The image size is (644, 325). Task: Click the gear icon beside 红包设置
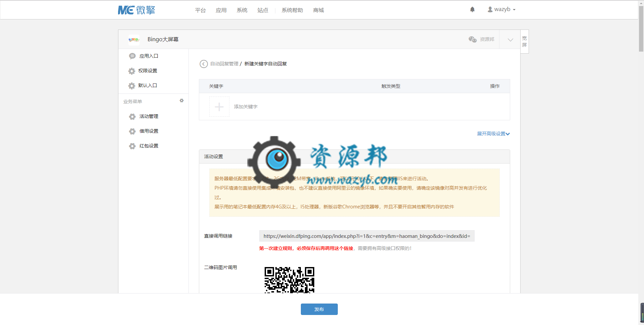point(132,146)
